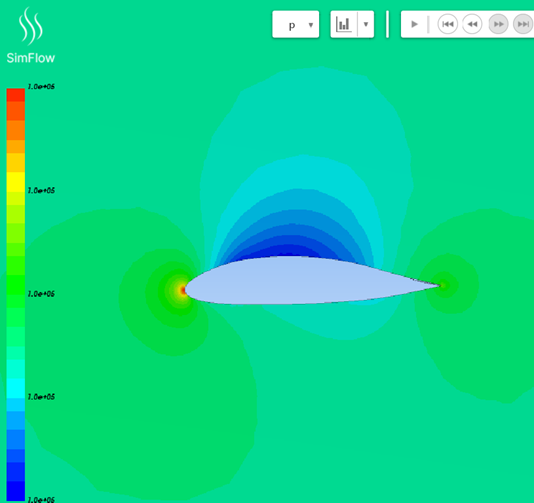Start playback with the play button
534x503 pixels.
pos(414,24)
